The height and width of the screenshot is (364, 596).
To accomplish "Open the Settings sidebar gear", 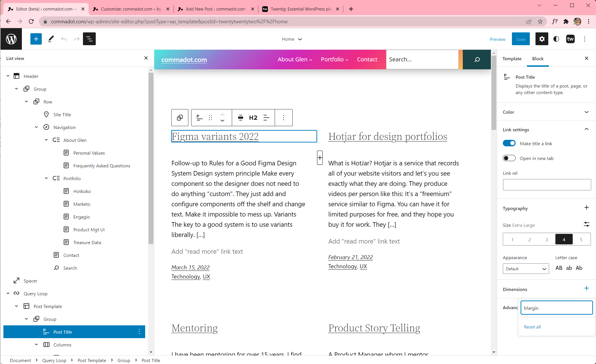I will 542,39.
